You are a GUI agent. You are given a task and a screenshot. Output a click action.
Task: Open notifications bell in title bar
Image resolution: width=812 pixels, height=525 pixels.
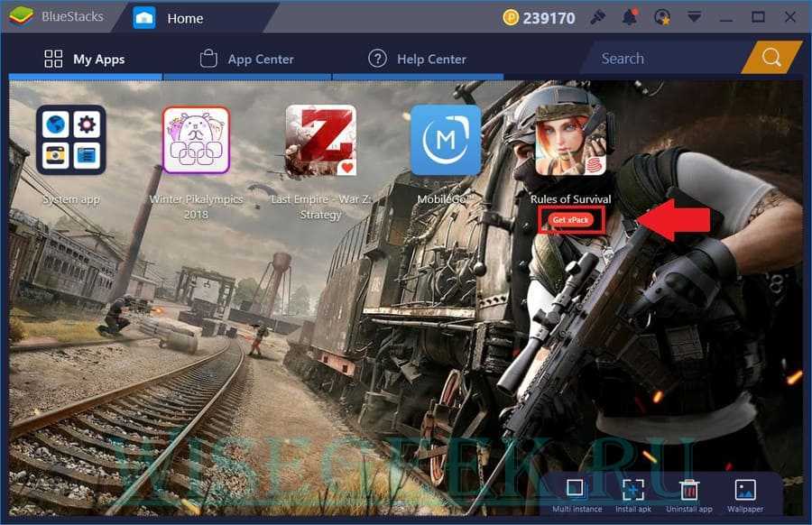(x=630, y=17)
